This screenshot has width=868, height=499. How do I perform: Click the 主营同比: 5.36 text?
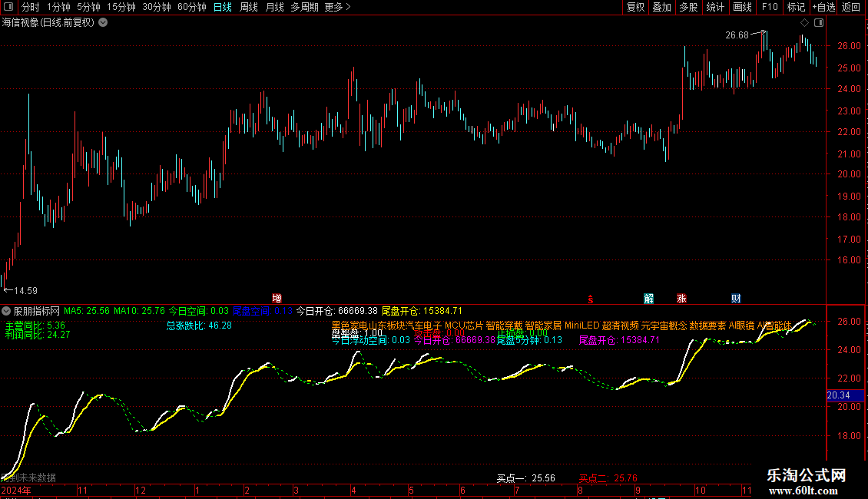click(35, 326)
